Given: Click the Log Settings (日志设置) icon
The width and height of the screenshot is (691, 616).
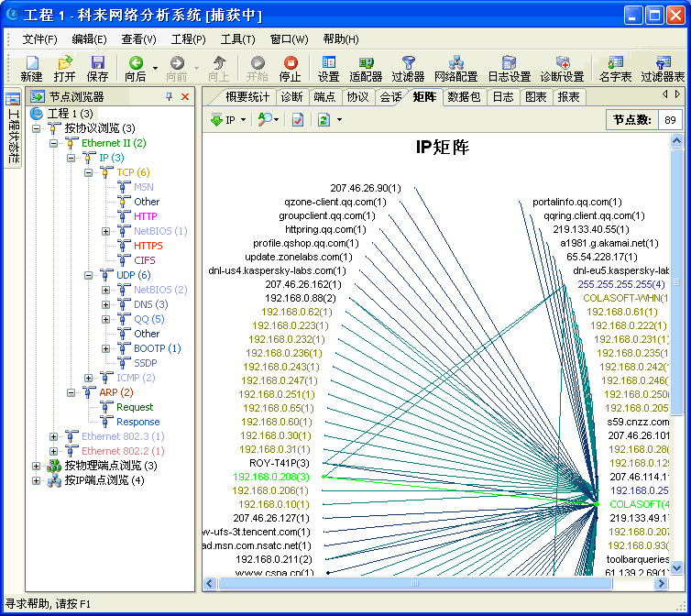Looking at the screenshot, I should click(509, 69).
